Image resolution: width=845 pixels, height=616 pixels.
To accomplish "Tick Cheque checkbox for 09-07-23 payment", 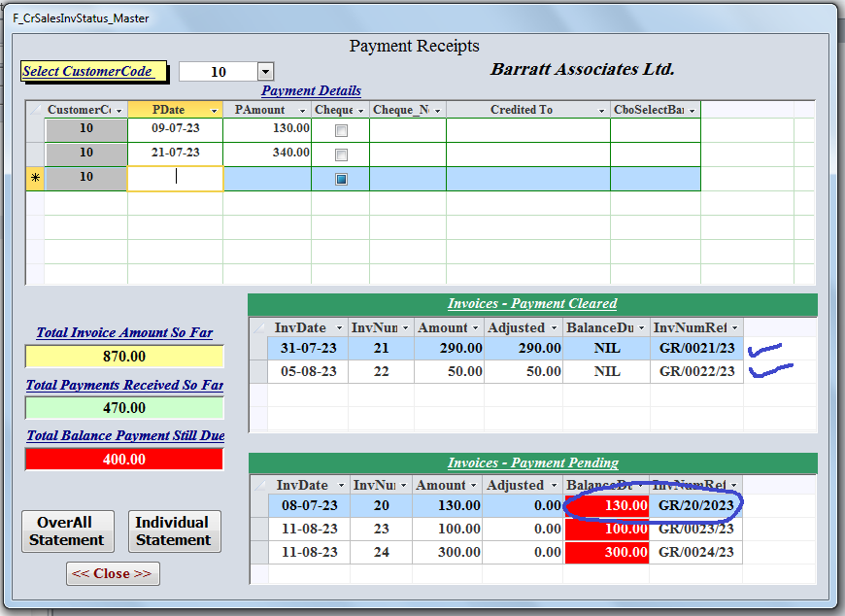I will [x=341, y=130].
